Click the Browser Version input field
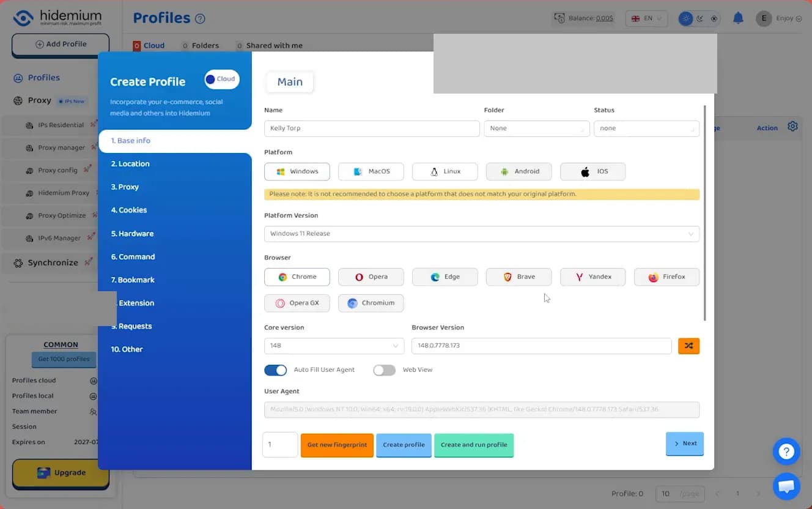 (x=542, y=346)
